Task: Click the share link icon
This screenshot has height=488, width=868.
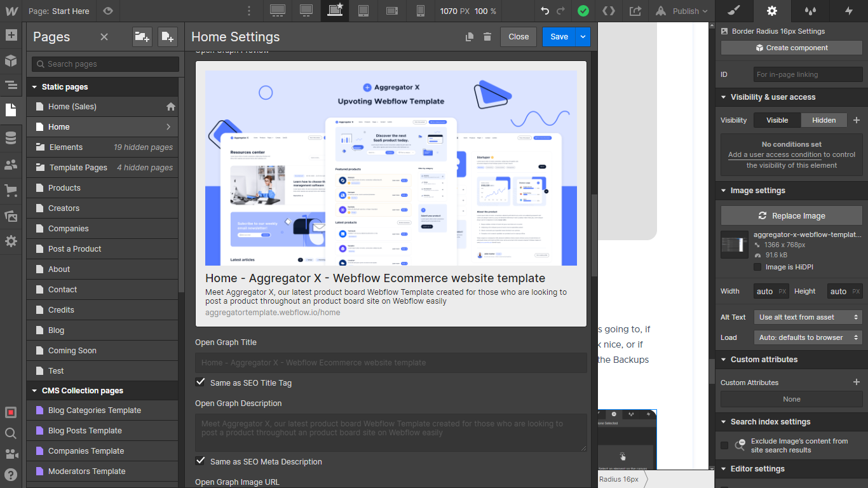Action: coord(635,11)
